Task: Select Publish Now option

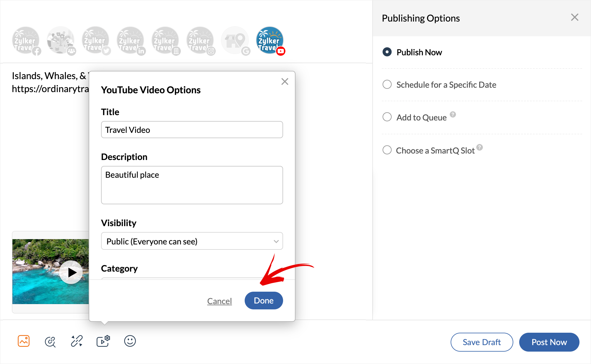Action: (387, 52)
